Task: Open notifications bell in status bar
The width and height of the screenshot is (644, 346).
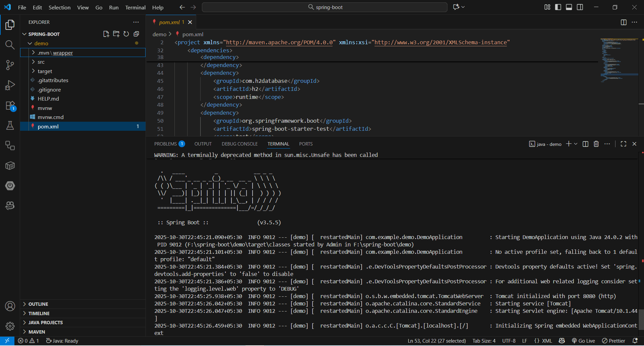Action: tap(635, 341)
